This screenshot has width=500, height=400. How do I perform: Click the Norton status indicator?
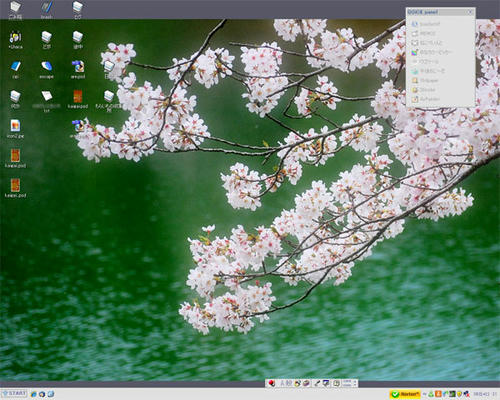[405, 394]
